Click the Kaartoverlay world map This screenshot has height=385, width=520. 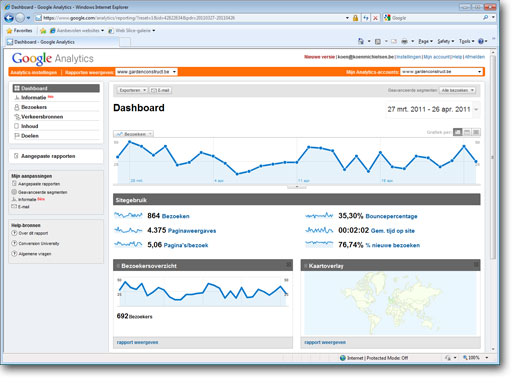(390, 303)
